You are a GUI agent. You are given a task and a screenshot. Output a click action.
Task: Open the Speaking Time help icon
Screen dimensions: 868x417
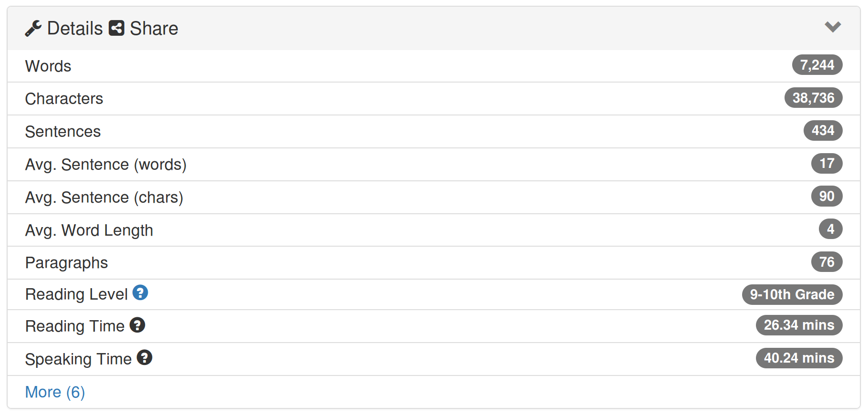(x=145, y=357)
